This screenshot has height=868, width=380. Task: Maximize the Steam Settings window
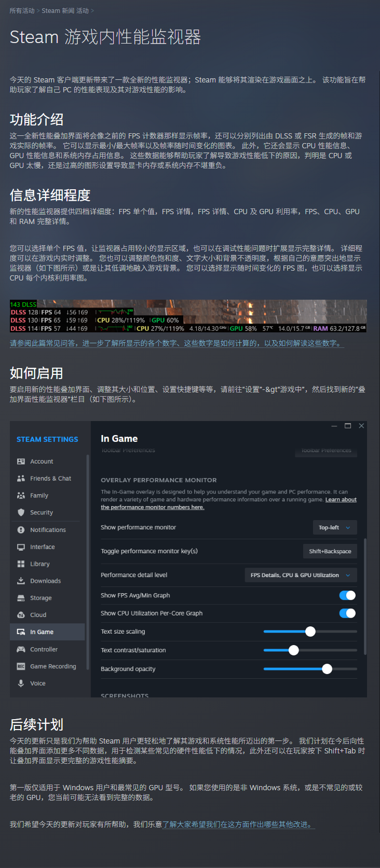tap(348, 426)
